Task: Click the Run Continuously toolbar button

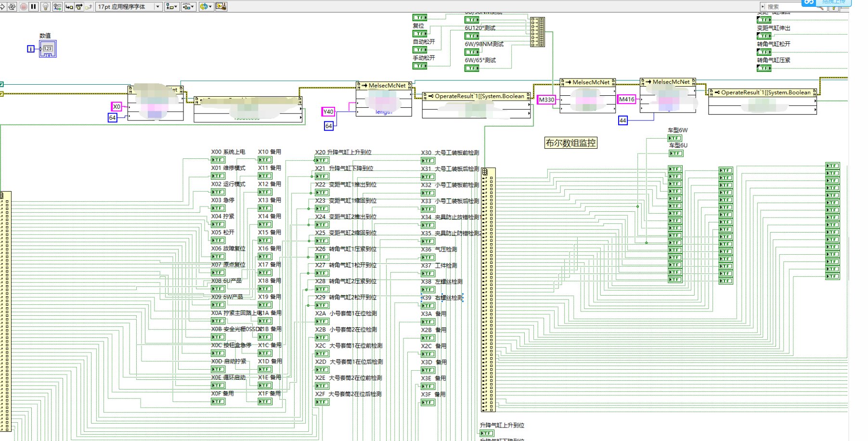Action: pyautogui.click(x=12, y=7)
